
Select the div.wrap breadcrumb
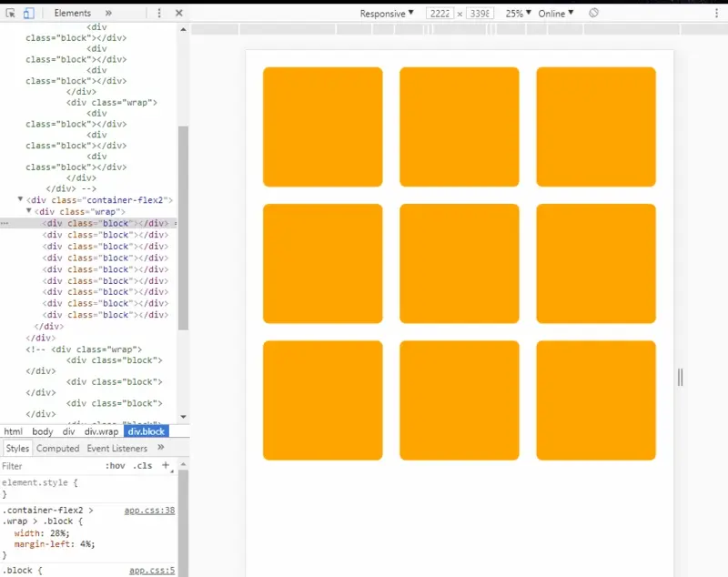point(101,431)
